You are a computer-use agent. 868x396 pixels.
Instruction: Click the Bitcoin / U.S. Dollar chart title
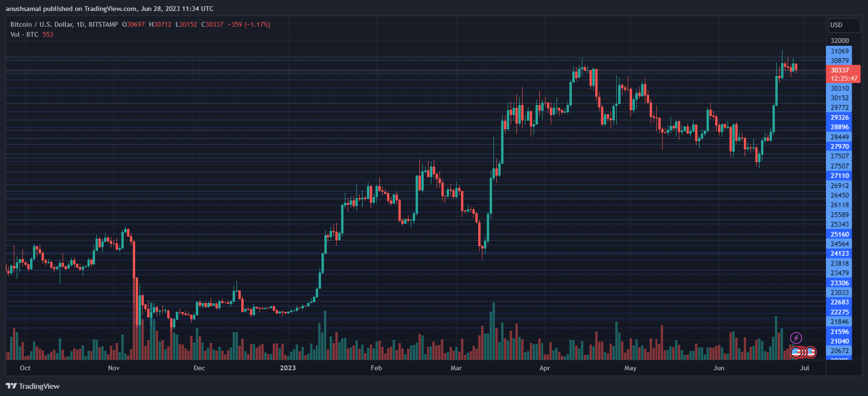point(64,24)
